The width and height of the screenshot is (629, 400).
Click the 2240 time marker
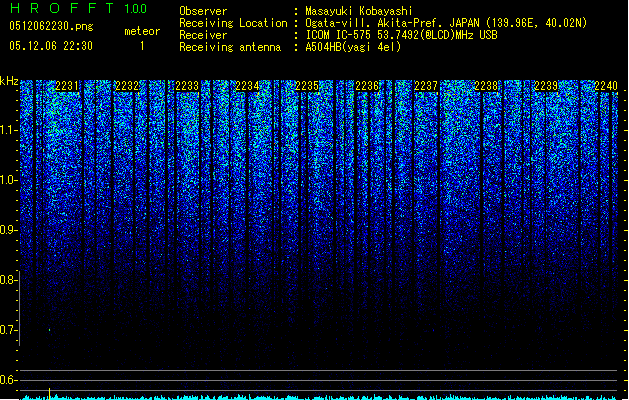click(x=606, y=86)
